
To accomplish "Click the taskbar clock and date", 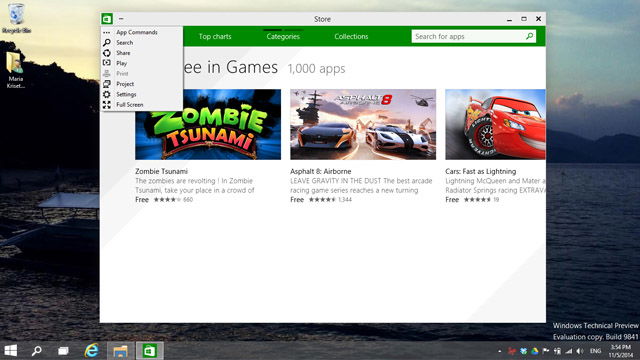I will (620, 351).
